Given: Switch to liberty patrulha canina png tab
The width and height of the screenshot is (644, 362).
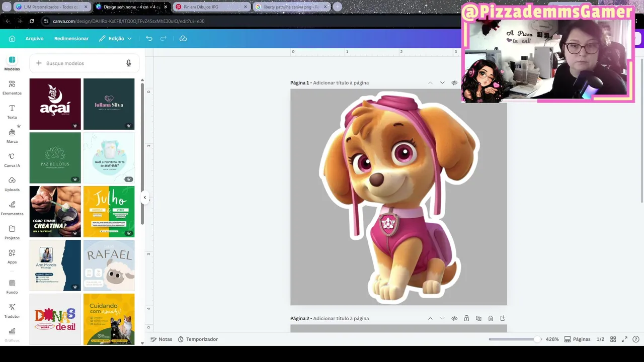Looking at the screenshot, I should point(291,7).
